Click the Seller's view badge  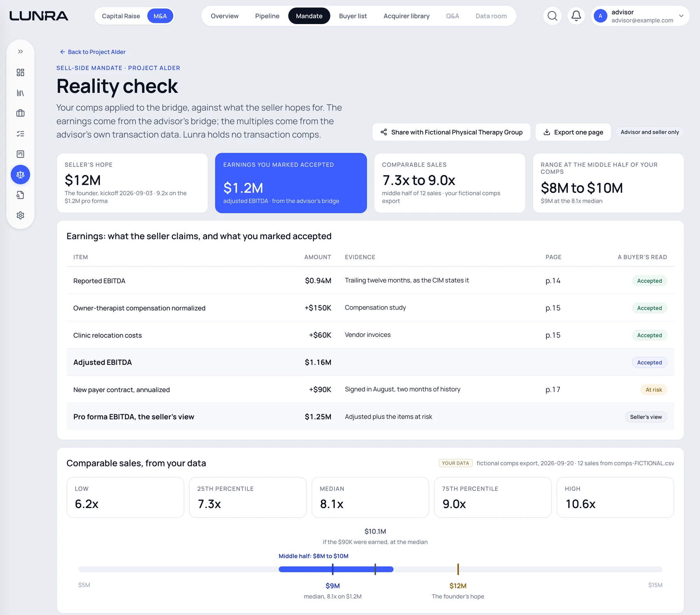(646, 417)
